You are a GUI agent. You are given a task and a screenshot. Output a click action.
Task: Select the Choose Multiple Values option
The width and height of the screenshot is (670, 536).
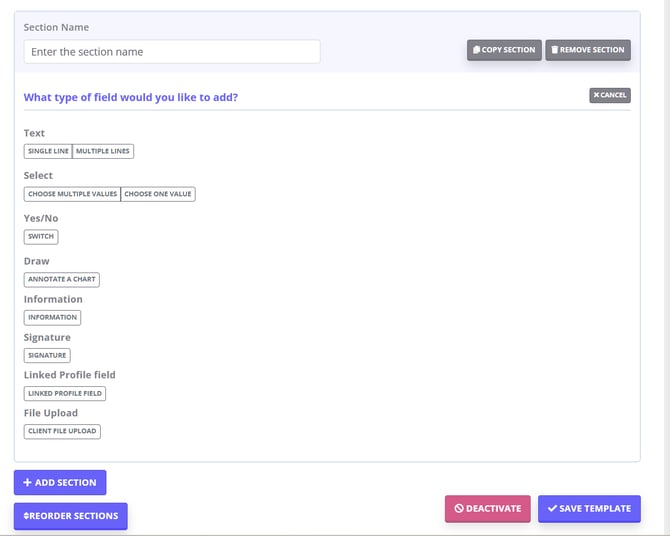click(72, 194)
